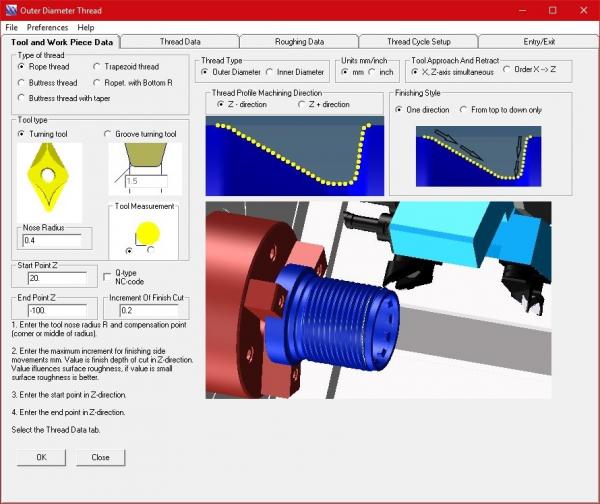The image size is (600, 504).
Task: Click the app icon in title bar
Action: [12, 9]
